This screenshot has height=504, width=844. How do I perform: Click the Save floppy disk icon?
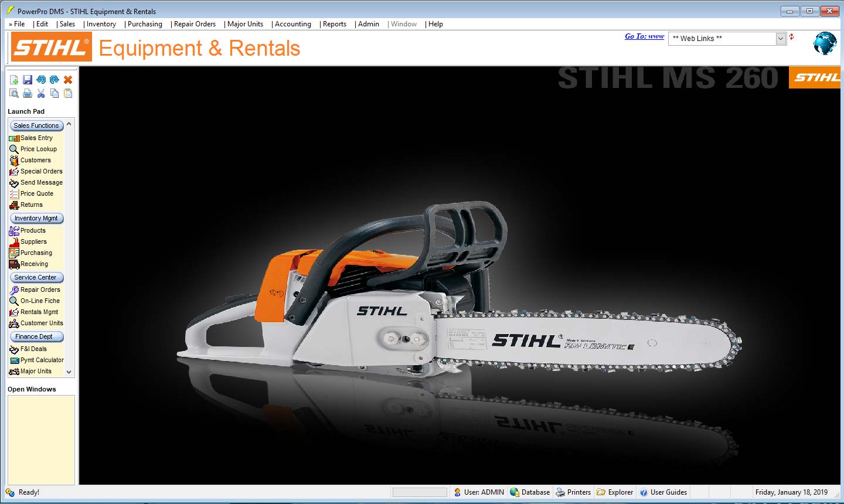[28, 80]
